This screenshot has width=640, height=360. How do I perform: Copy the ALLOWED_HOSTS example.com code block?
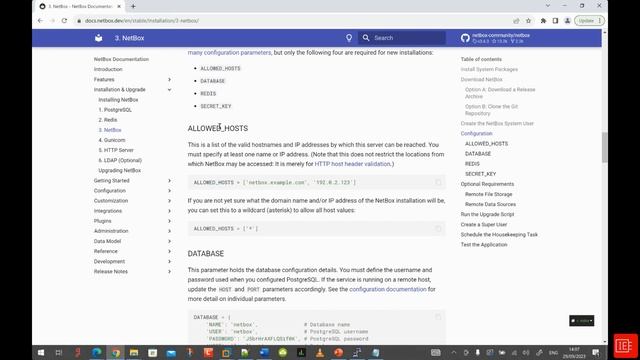point(438,182)
